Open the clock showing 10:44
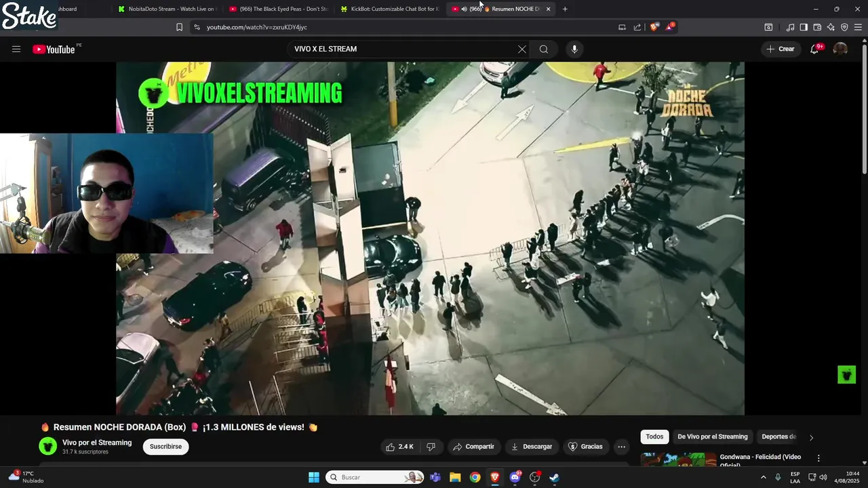Screen dimensions: 868x488 coord(847,477)
